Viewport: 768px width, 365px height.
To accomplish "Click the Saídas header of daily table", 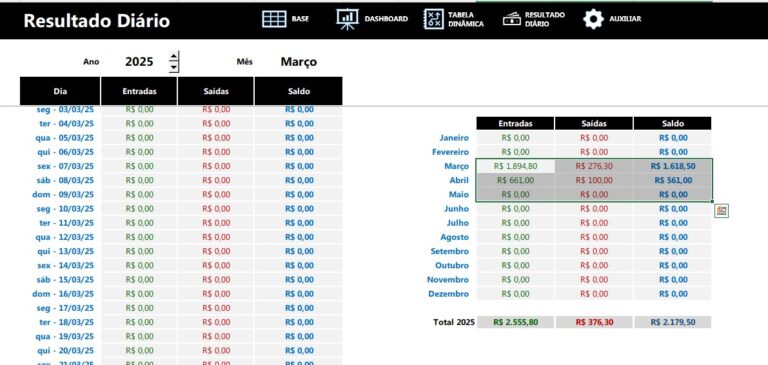I will [x=216, y=91].
